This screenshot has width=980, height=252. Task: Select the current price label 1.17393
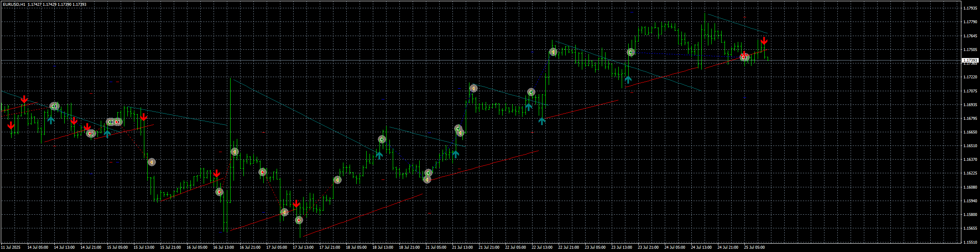[x=970, y=61]
